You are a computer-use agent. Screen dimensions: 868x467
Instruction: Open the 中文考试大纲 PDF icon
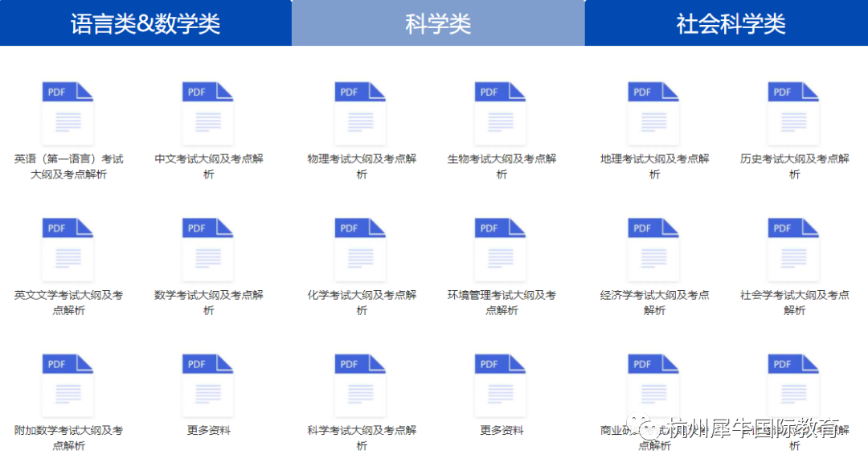(x=208, y=113)
